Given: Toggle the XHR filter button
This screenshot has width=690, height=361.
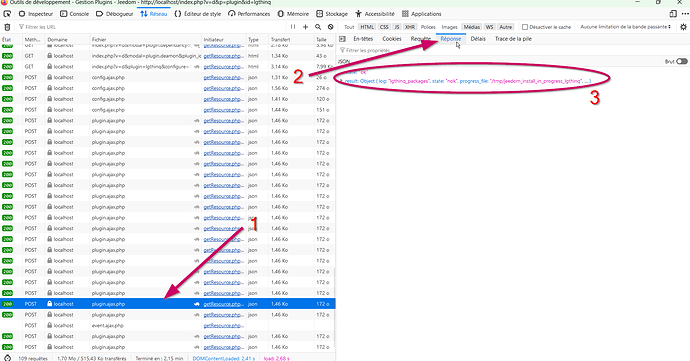Looking at the screenshot, I should click(410, 27).
